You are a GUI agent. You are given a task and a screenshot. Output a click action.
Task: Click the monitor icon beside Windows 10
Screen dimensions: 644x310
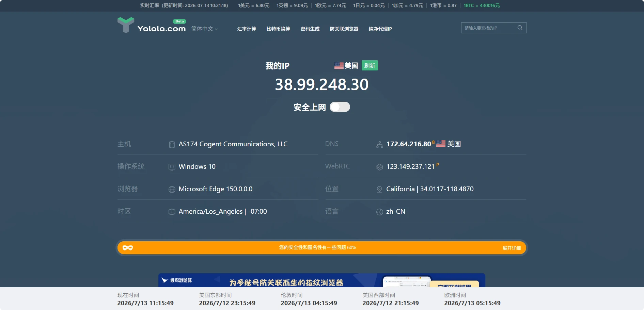pos(172,167)
